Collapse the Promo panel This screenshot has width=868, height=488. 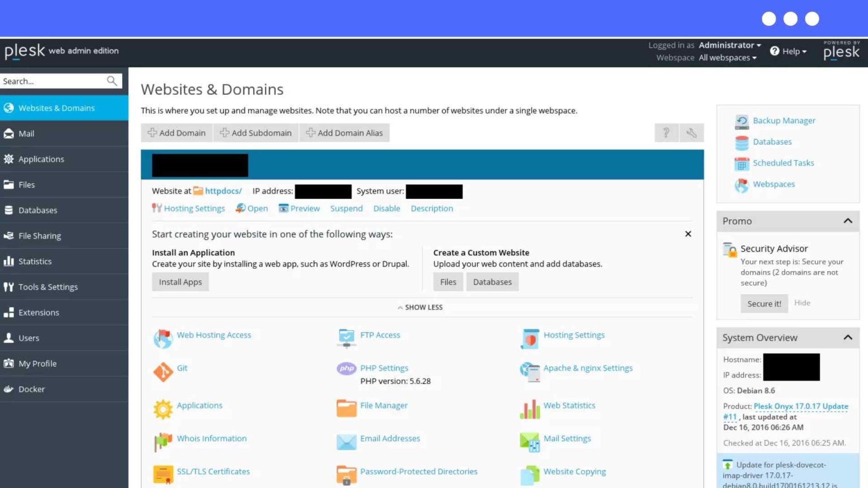pyautogui.click(x=848, y=221)
